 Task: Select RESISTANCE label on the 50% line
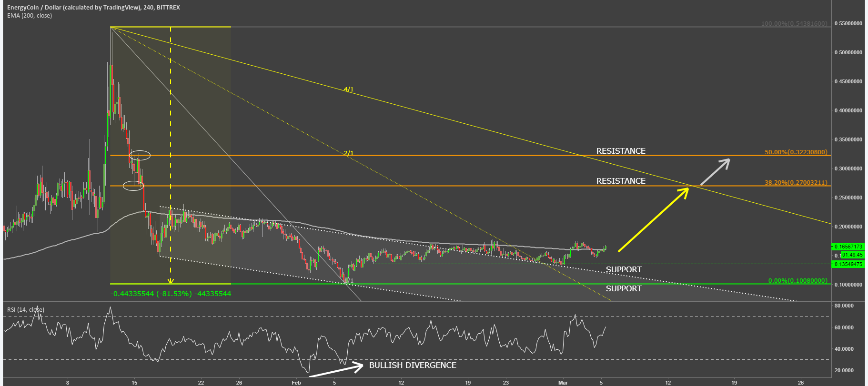[621, 151]
